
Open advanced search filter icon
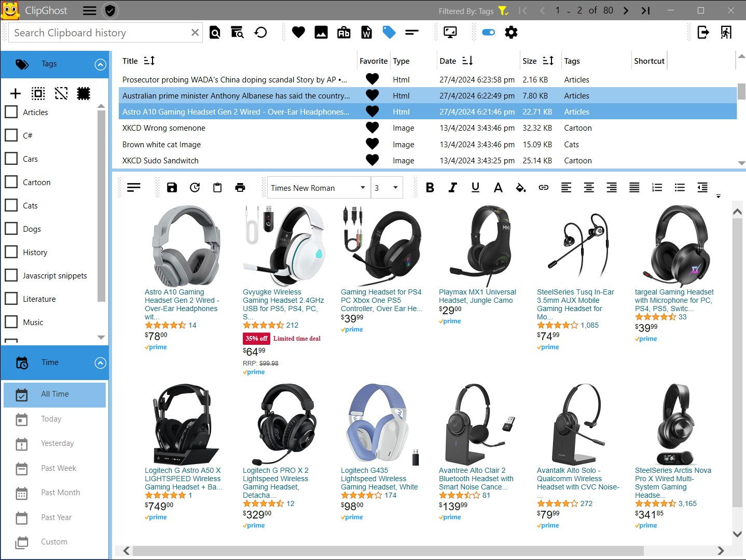pyautogui.click(x=237, y=33)
